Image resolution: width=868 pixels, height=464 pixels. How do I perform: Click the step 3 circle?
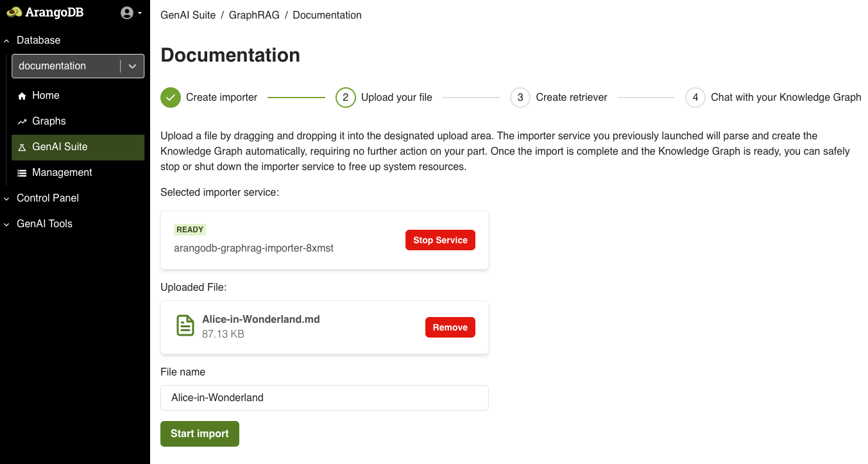(x=520, y=98)
